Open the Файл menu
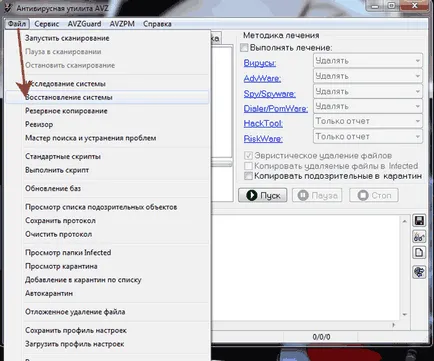 [x=17, y=24]
